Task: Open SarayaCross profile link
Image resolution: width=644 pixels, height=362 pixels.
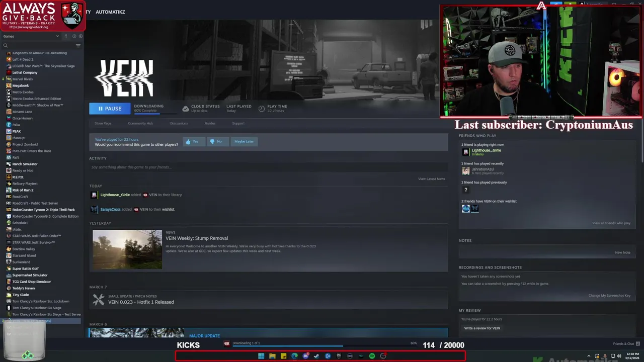Action: coord(110,209)
